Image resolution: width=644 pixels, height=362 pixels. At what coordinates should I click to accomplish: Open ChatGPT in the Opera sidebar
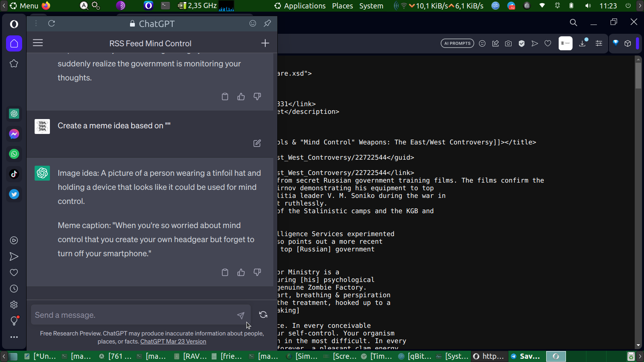point(14,114)
